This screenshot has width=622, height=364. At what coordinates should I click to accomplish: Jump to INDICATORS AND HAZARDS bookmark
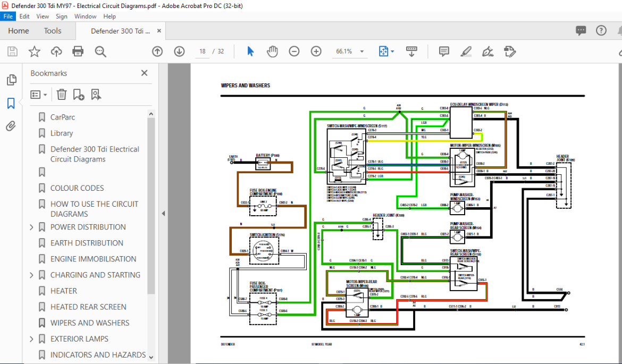pos(98,355)
